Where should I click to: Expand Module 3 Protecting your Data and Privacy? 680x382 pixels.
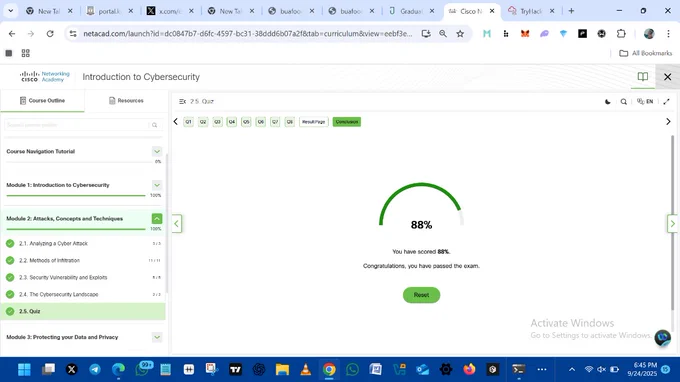tap(157, 337)
